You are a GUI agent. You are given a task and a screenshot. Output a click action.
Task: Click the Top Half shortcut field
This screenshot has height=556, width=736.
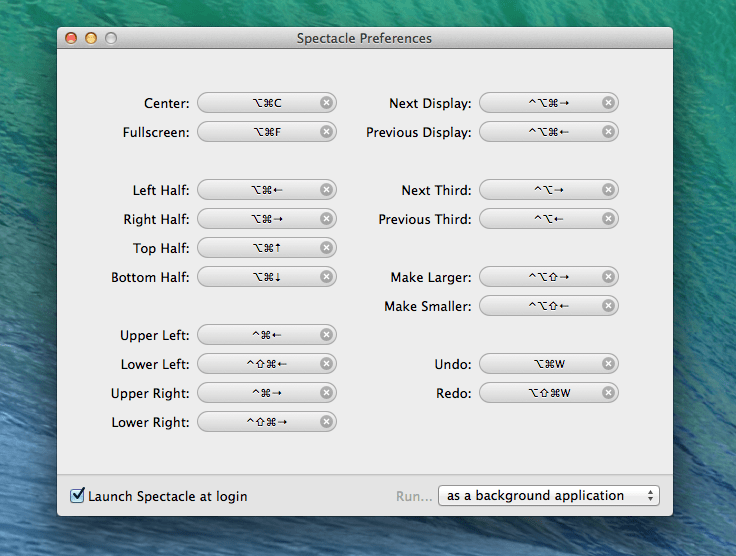point(267,248)
